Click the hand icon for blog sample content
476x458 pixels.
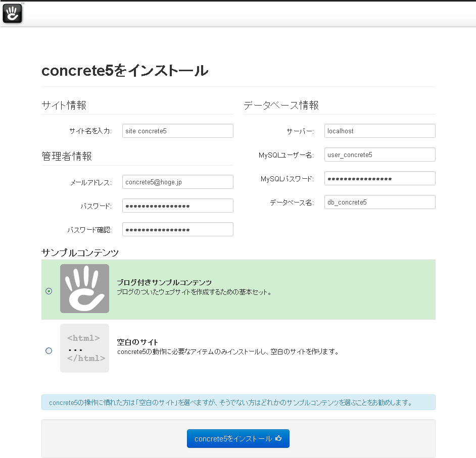(84, 289)
